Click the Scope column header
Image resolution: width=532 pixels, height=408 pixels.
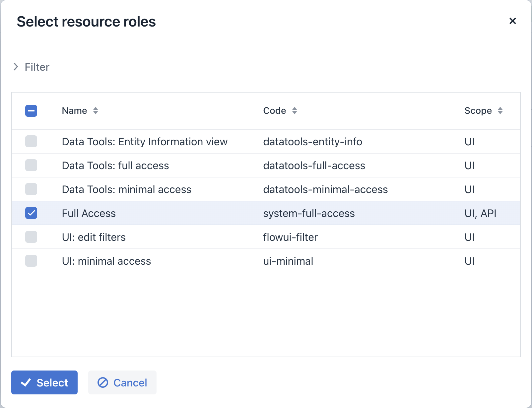478,110
